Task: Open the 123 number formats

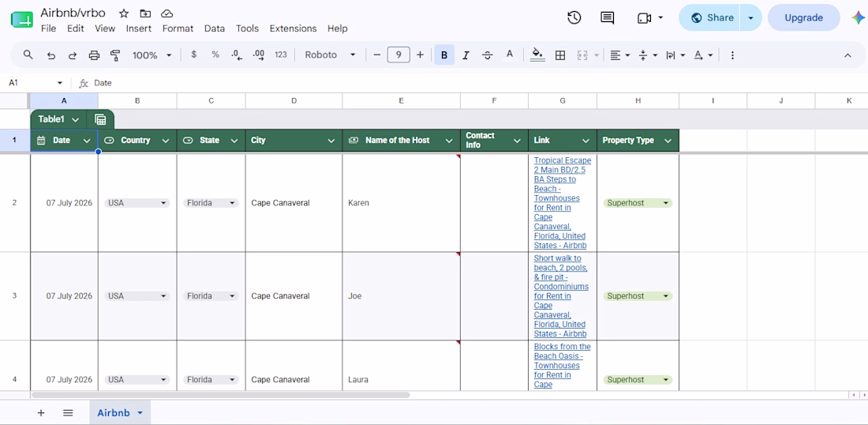Action: click(281, 55)
